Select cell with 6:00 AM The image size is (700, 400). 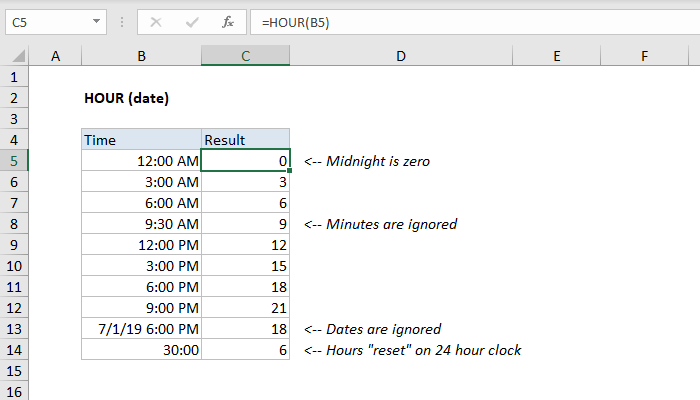142,203
